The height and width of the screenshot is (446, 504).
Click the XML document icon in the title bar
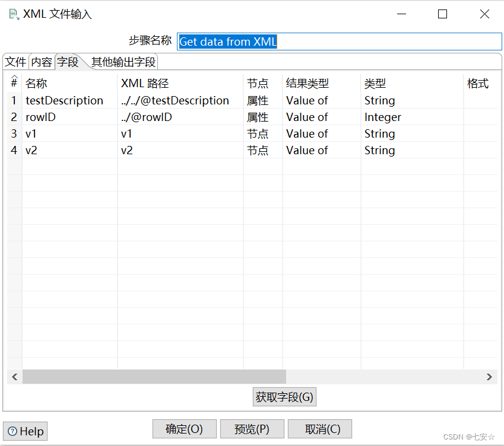click(x=12, y=13)
